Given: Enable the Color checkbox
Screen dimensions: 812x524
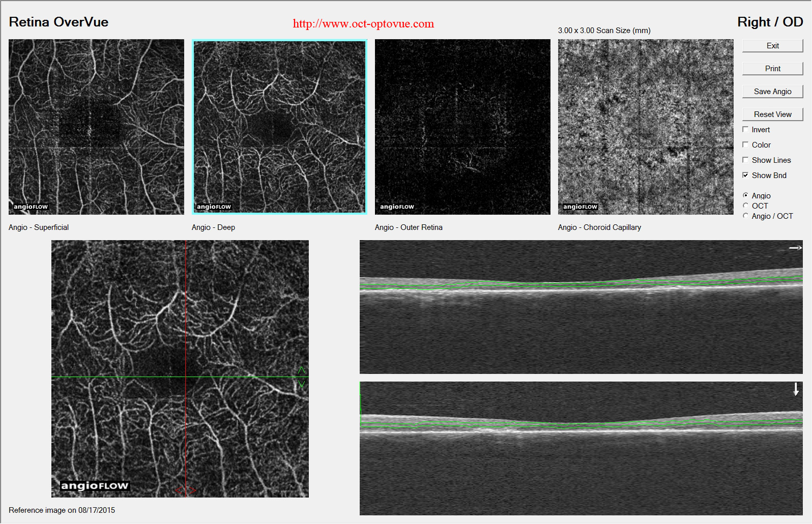Looking at the screenshot, I should point(745,145).
